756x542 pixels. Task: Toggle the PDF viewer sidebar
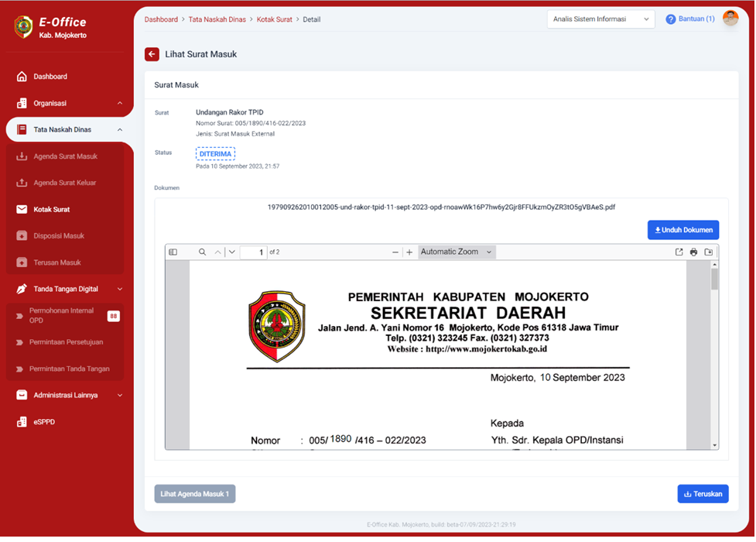tap(173, 252)
